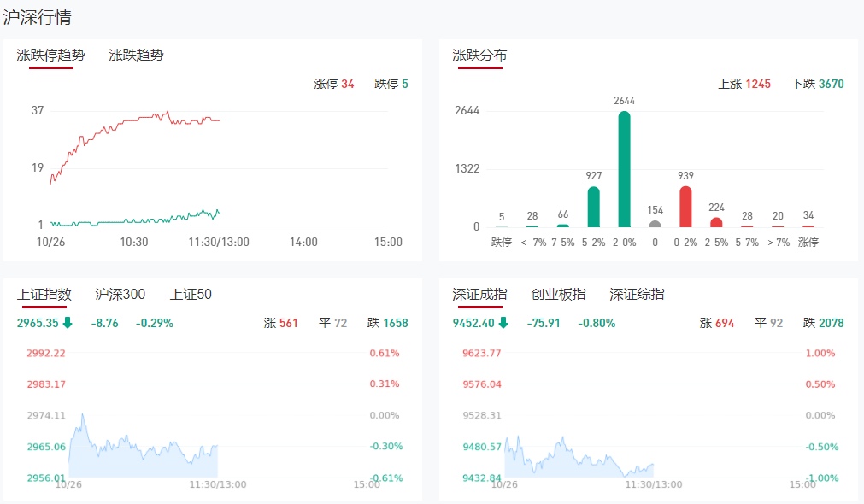Viewport: 864px width, 504px height.
Task: Select the 上证指数 index tab
Action: pos(44,295)
